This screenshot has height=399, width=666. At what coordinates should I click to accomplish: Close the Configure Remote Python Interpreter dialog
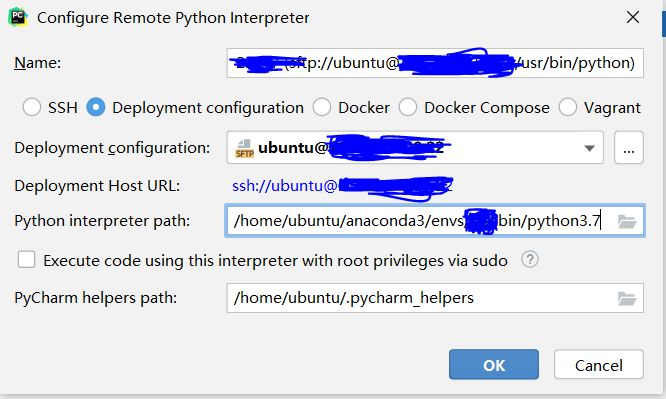coord(633,17)
